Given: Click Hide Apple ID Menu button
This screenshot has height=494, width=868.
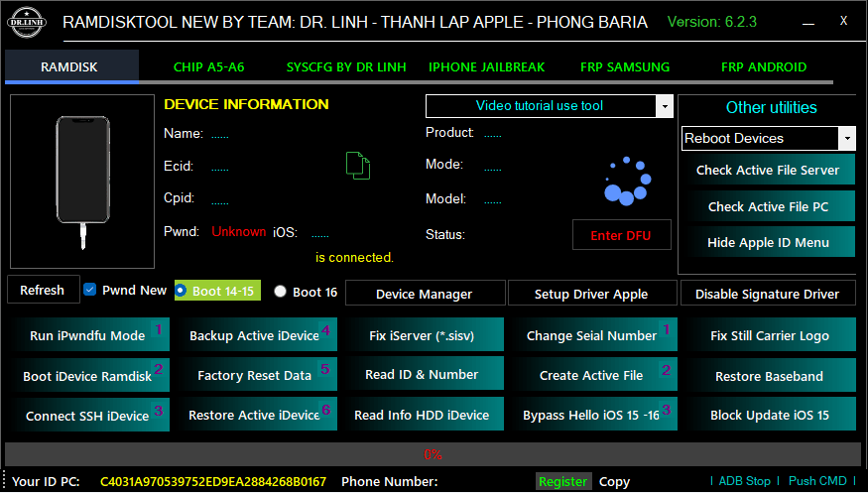Looking at the screenshot, I should (x=769, y=242).
